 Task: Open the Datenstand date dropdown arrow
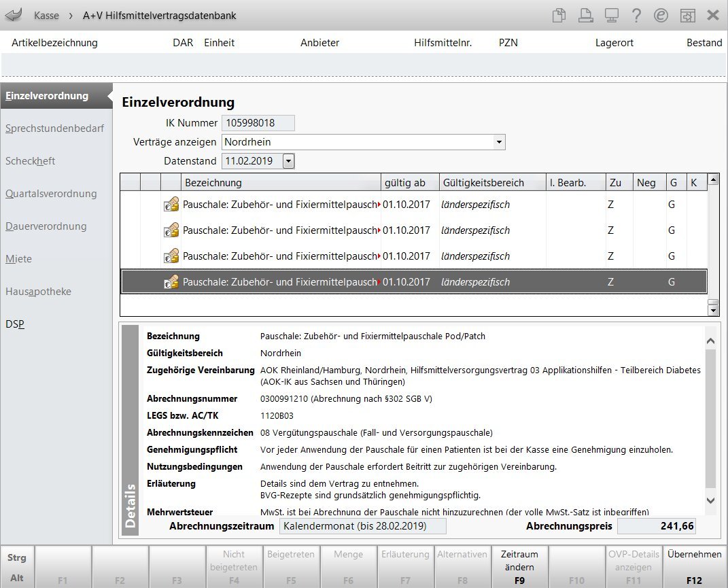pyautogui.click(x=288, y=161)
